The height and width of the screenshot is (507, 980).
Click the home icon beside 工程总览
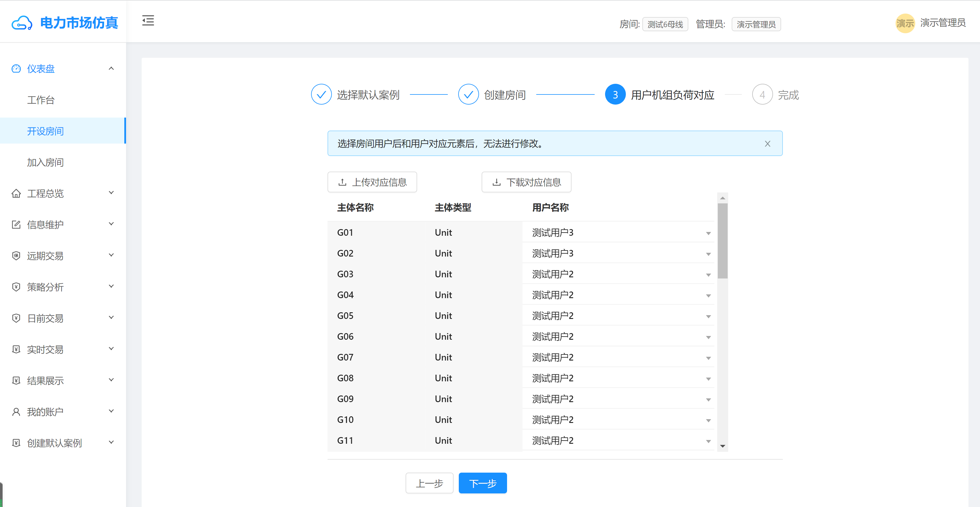(x=16, y=194)
